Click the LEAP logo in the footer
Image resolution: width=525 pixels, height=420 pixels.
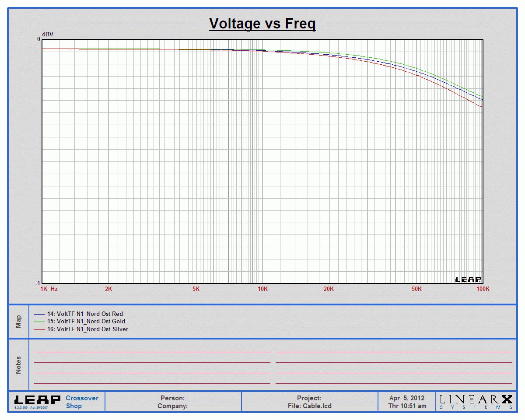coord(37,400)
